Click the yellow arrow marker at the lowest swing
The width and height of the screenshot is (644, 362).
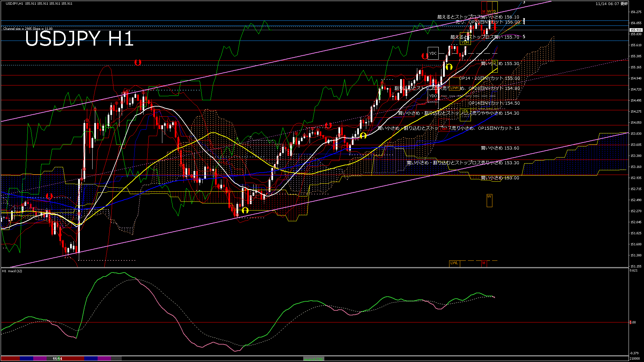coord(245,210)
